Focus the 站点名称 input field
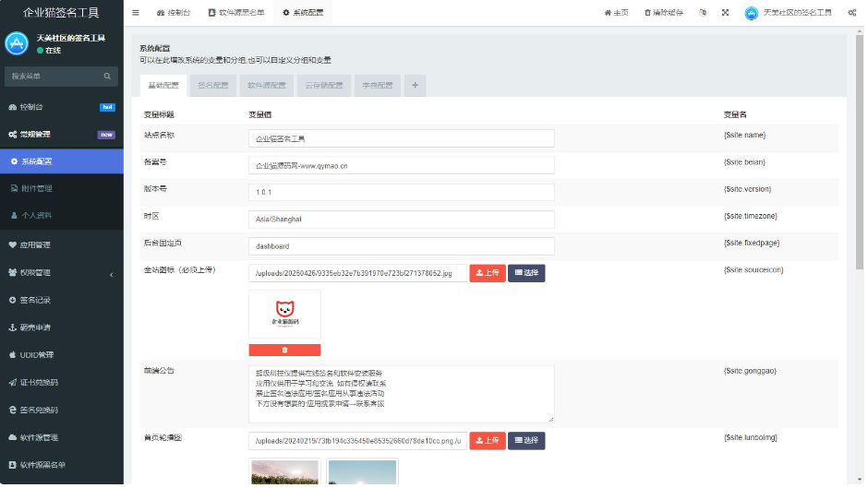The width and height of the screenshot is (868, 500). [402, 138]
